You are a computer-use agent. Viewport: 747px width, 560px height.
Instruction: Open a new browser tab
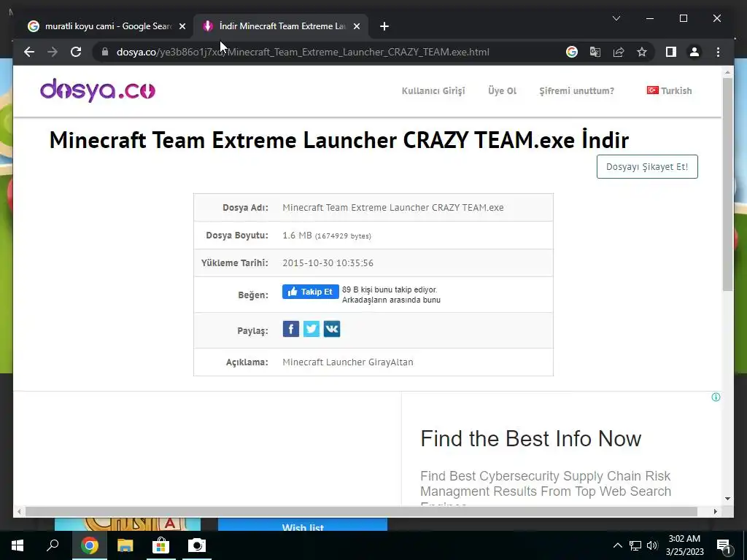[384, 26]
